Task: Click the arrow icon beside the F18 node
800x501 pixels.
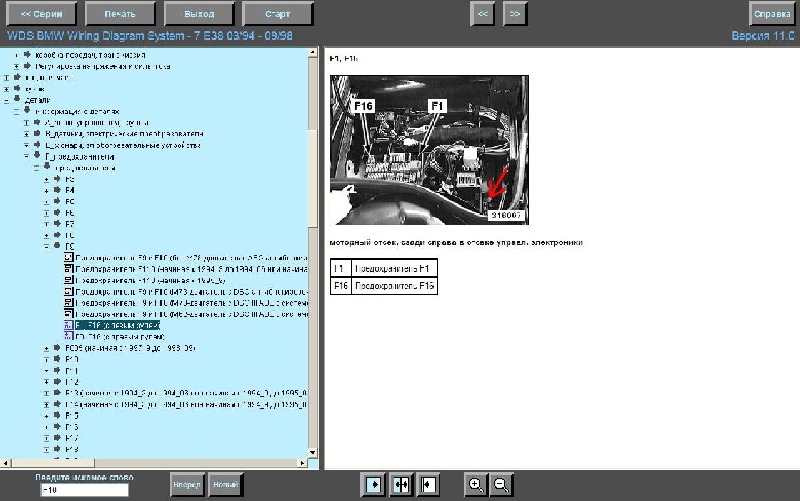Action: (57, 449)
